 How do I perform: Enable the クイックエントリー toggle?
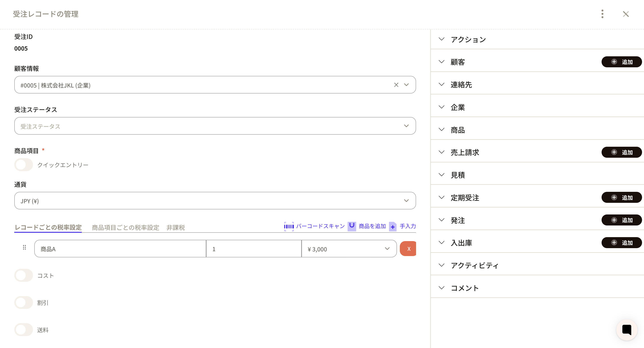click(x=24, y=165)
